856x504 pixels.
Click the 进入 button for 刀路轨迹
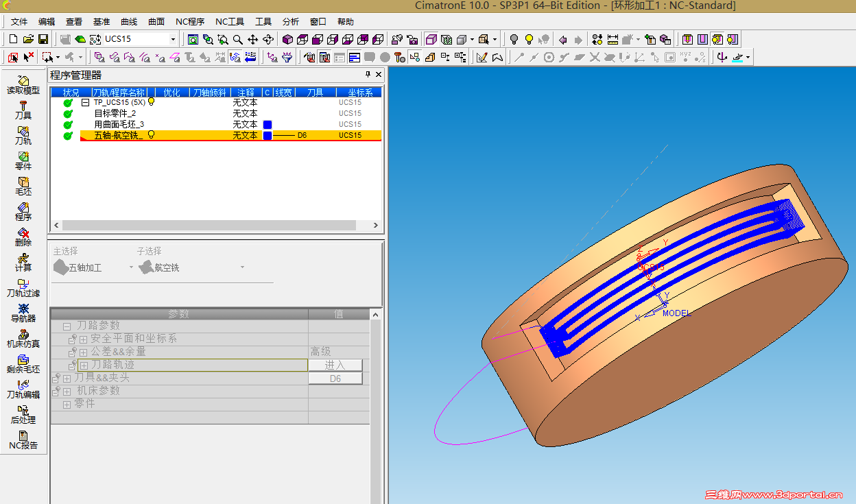pos(335,365)
